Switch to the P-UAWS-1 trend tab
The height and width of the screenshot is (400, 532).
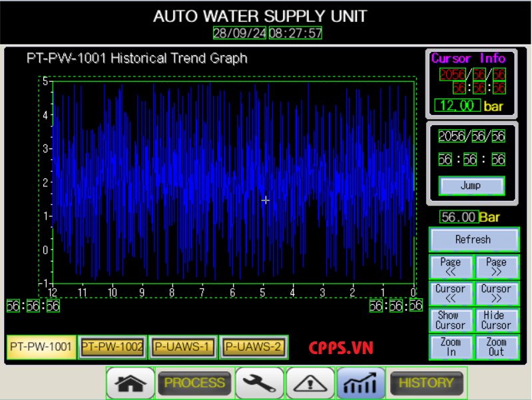182,347
